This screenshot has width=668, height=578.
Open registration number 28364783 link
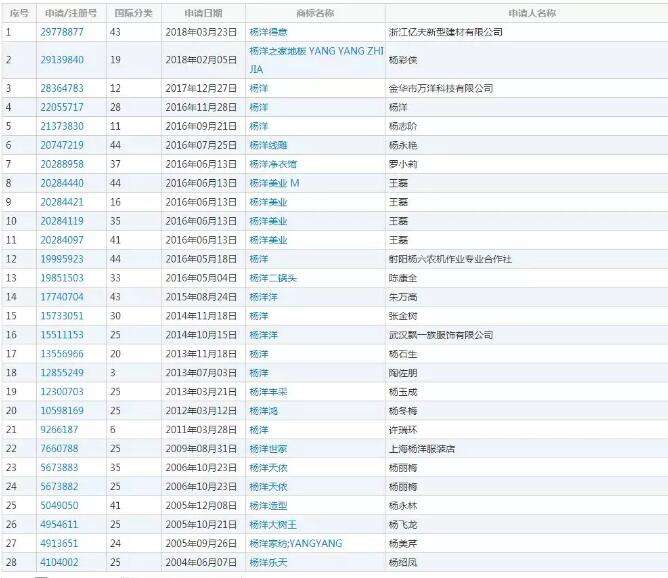tap(62, 88)
